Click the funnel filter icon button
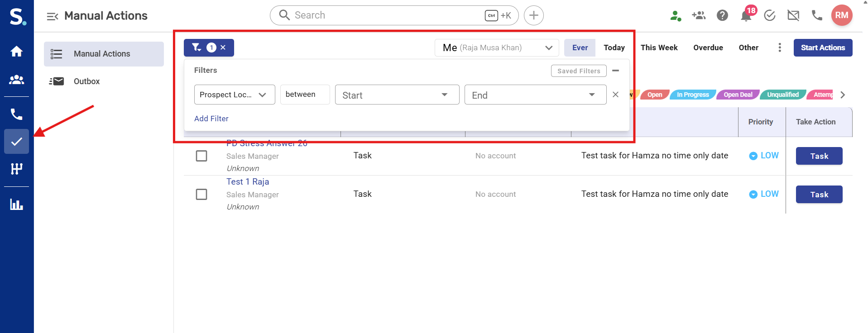Image resolution: width=868 pixels, height=333 pixels. 197,48
